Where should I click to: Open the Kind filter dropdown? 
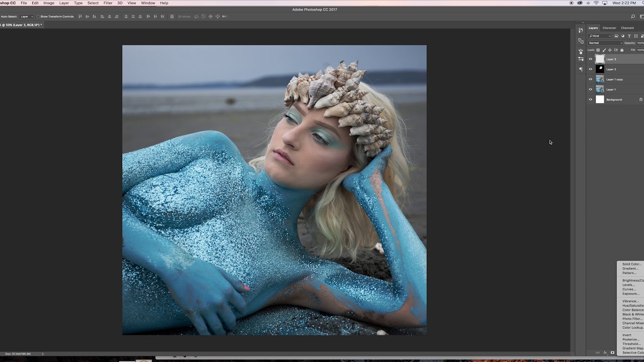click(599, 36)
